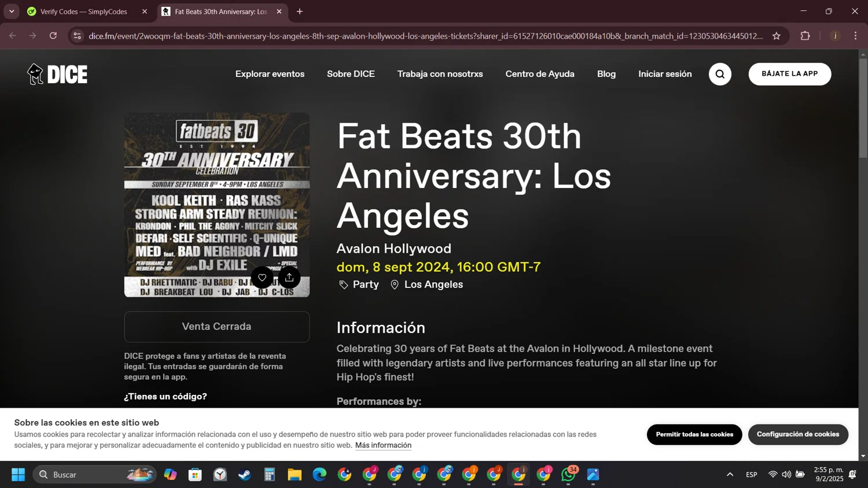The height and width of the screenshot is (488, 868).
Task: Open File Explorer from taskbar
Action: tap(295, 475)
